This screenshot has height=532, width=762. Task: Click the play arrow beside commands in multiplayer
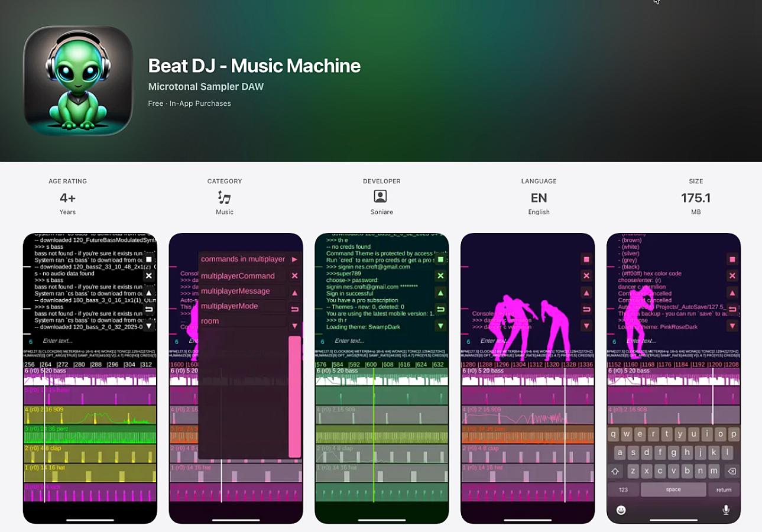294,259
